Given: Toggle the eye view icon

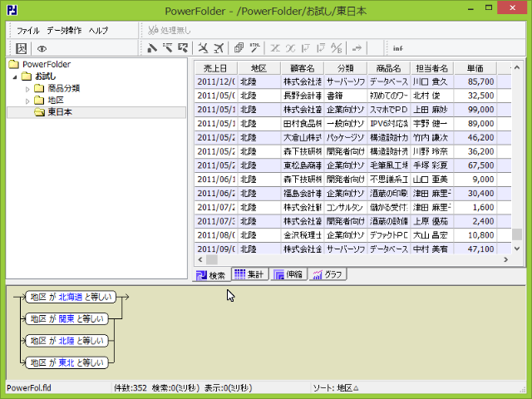Looking at the screenshot, I should tap(42, 48).
